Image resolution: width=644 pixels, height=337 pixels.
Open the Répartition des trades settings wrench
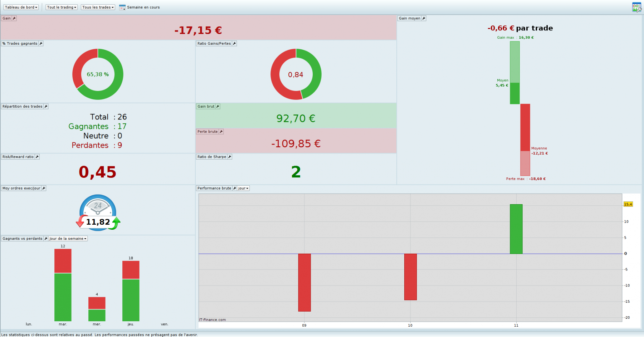(x=46, y=106)
